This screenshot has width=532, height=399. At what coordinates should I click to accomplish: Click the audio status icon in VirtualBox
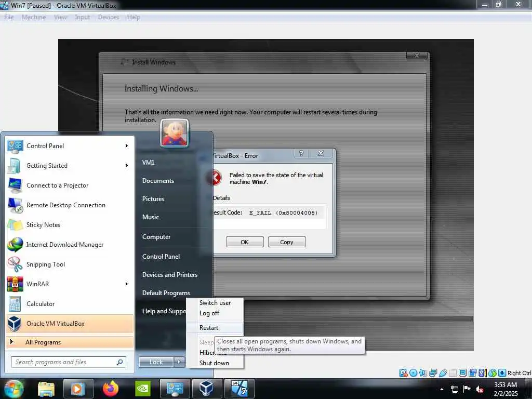(423, 373)
